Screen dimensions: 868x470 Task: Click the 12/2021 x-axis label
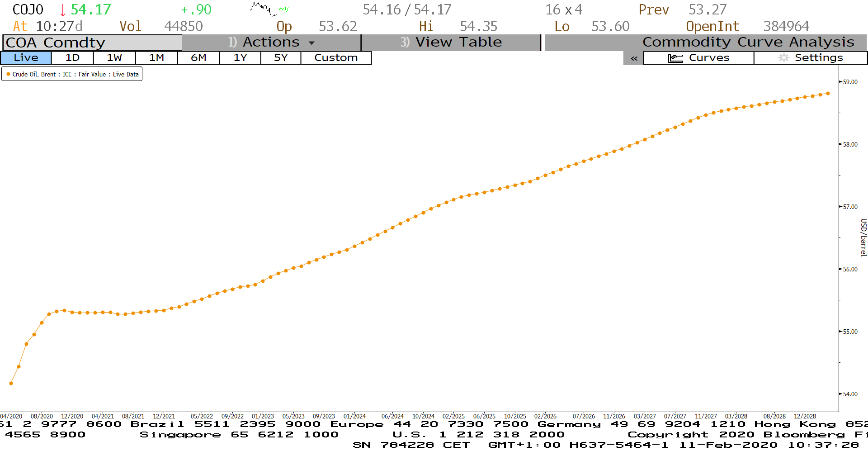[164, 416]
